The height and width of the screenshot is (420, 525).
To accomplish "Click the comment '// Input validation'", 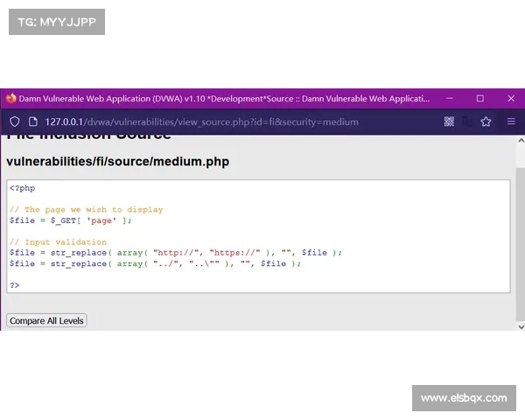I will (59, 241).
